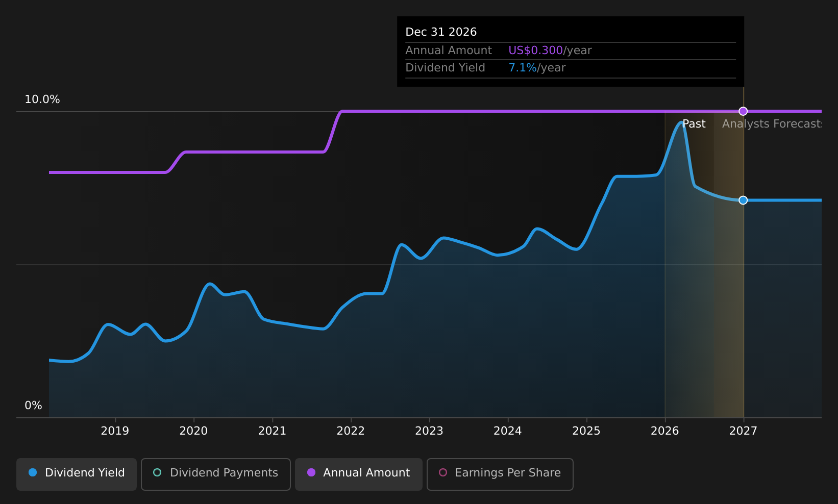Click the 2027 x-axis label
The width and height of the screenshot is (838, 504).
click(743, 431)
